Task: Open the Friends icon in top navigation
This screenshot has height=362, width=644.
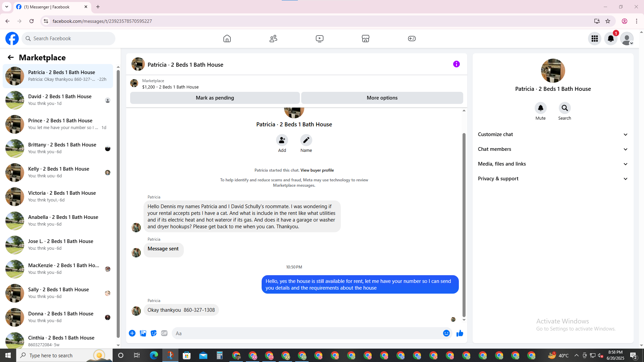Action: [x=273, y=39]
